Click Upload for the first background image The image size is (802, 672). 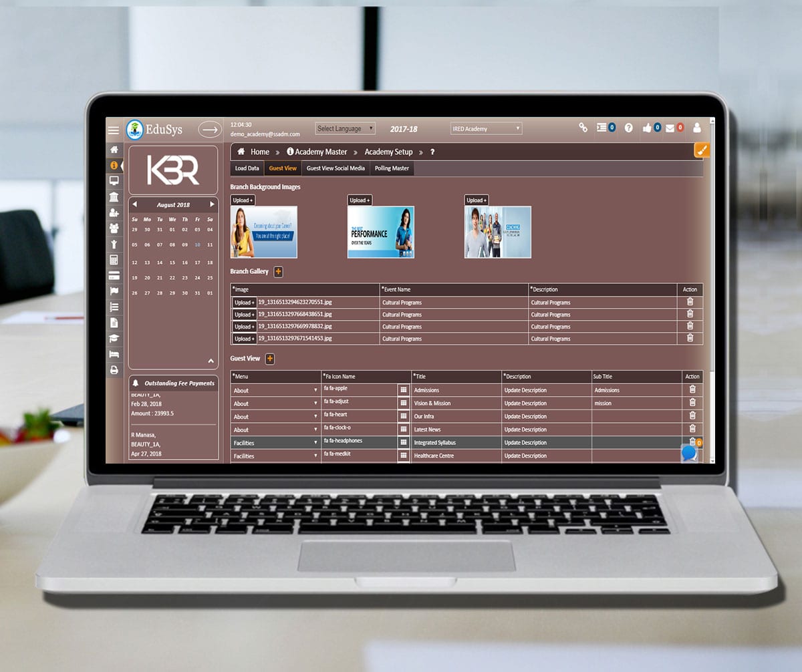click(243, 200)
